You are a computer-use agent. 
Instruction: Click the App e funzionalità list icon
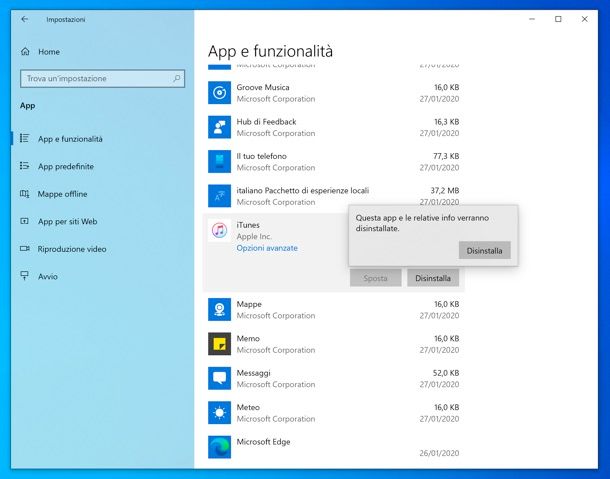point(25,139)
